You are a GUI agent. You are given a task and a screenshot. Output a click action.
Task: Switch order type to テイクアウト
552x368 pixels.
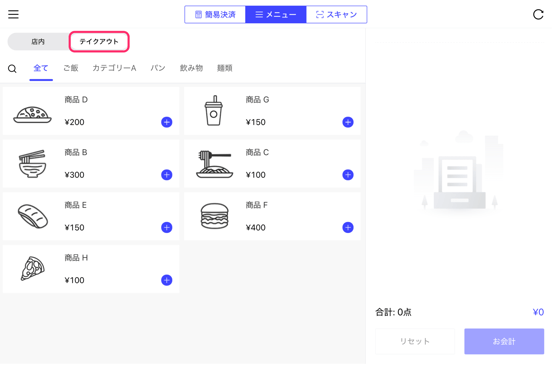pos(99,42)
